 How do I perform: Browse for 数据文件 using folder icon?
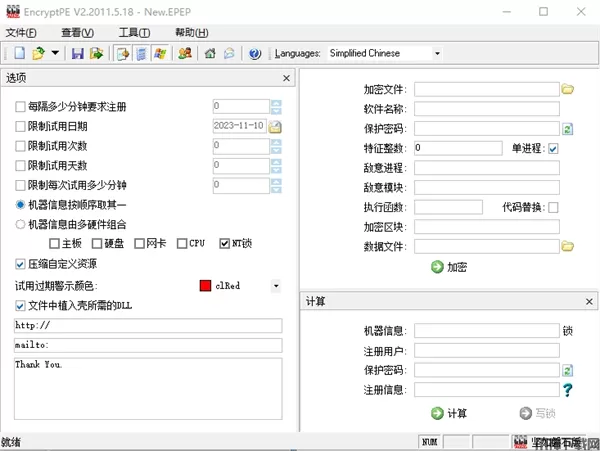coord(567,246)
